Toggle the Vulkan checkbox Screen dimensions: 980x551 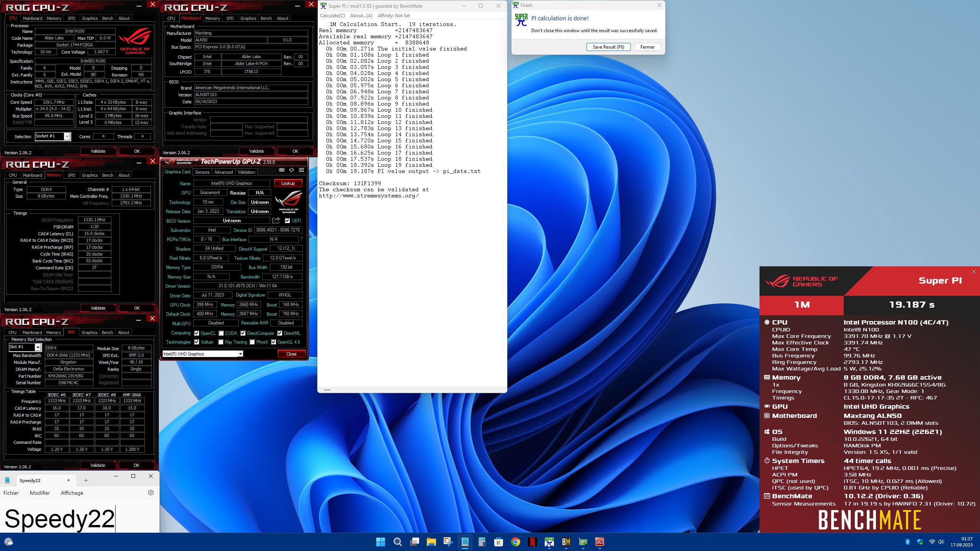(x=196, y=342)
